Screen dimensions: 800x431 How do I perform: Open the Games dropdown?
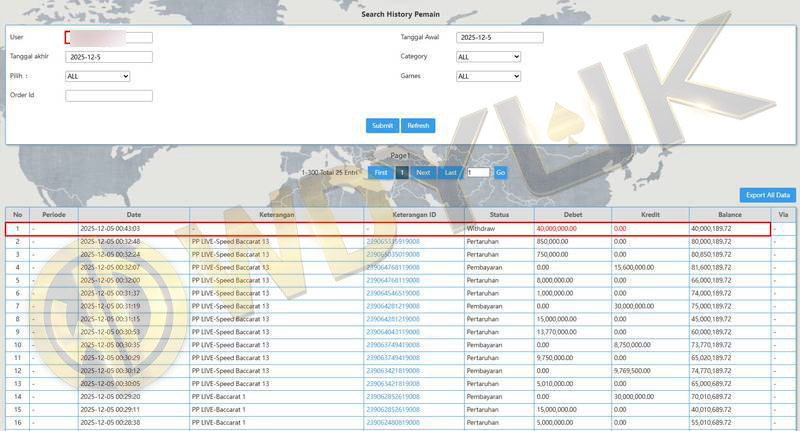[x=488, y=76]
